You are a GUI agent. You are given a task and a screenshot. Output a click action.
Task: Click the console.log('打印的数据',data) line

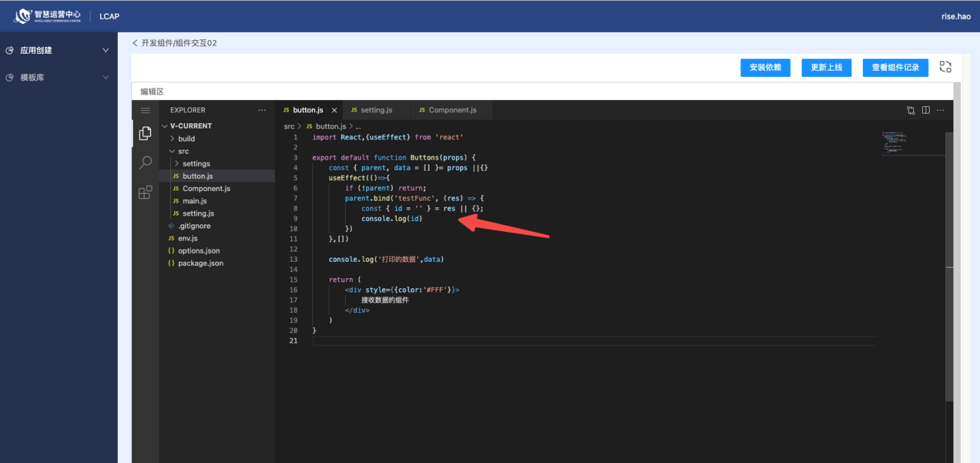[386, 259]
